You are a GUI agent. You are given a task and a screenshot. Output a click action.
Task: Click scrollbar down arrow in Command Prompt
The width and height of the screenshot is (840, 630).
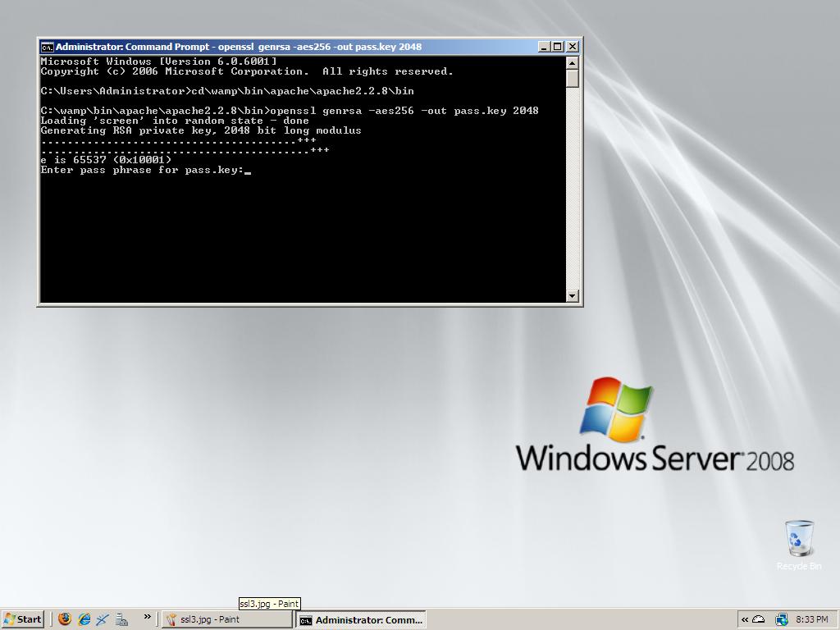pos(573,295)
